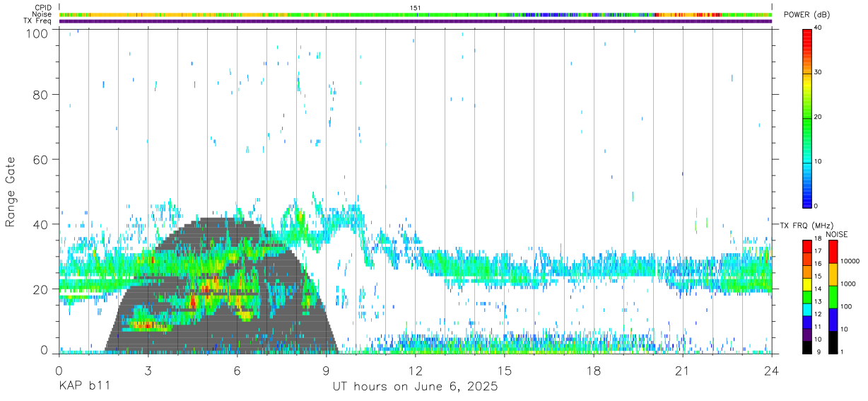
Task: Click the green 13–14 MHz swatch in TX FRQ legend
Action: point(807,296)
